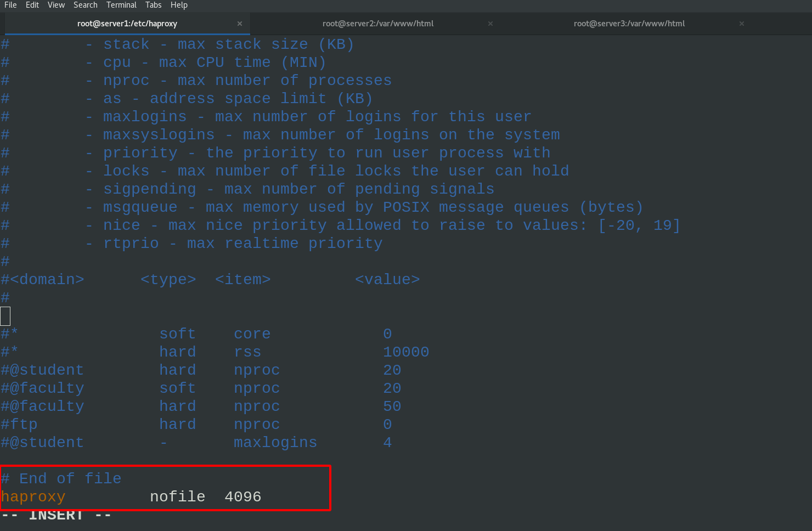The image size is (812, 531).
Task: Open the File menu
Action: click(x=10, y=5)
